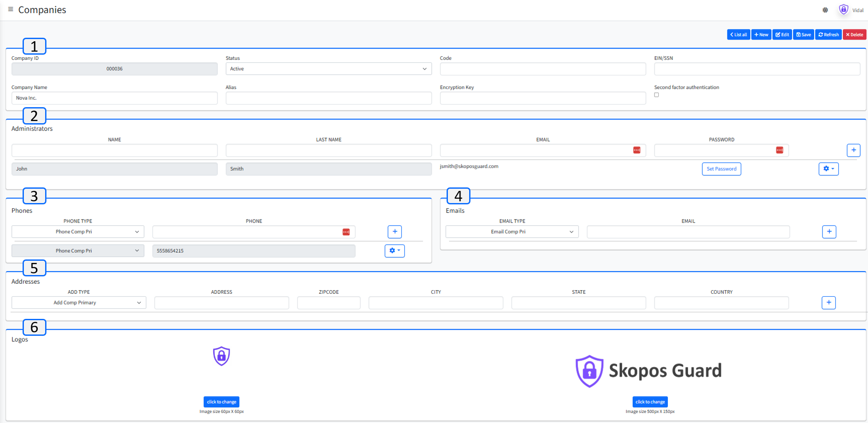This screenshot has height=423, width=868.
Task: Click the Smith last name field
Action: click(329, 169)
